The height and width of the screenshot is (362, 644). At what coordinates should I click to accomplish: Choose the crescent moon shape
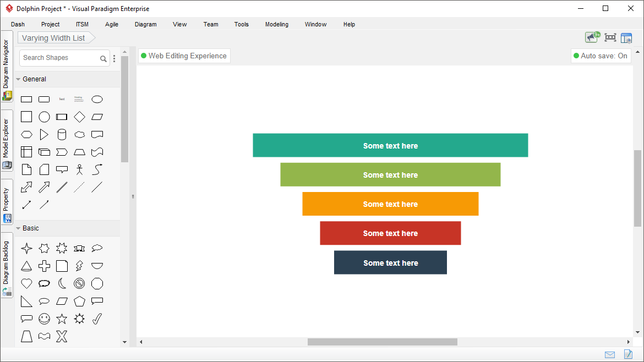62,284
